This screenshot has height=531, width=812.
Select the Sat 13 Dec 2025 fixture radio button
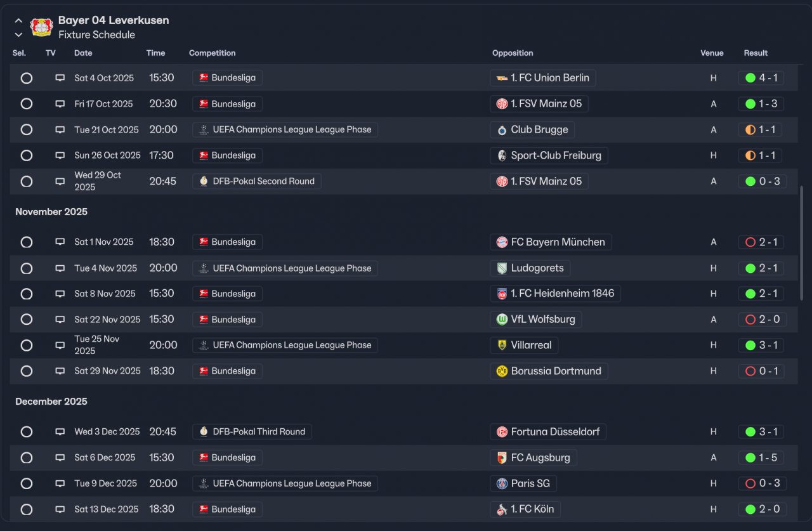click(x=27, y=509)
